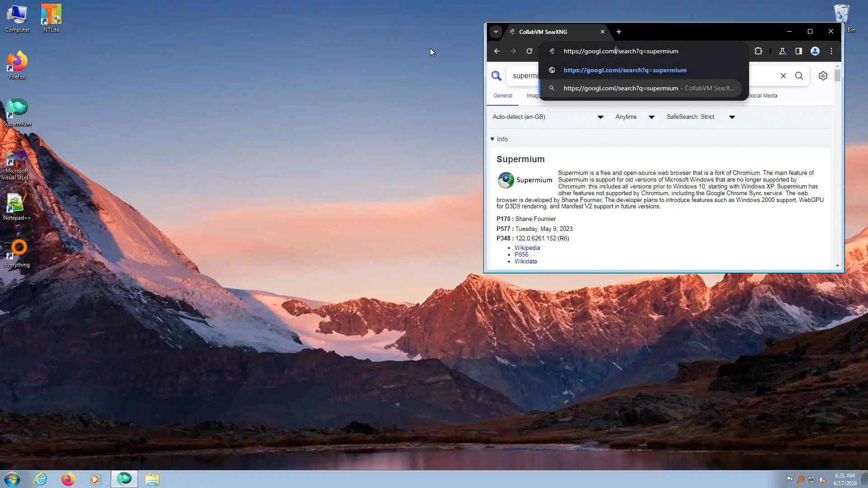Select the General search tab

(x=503, y=96)
